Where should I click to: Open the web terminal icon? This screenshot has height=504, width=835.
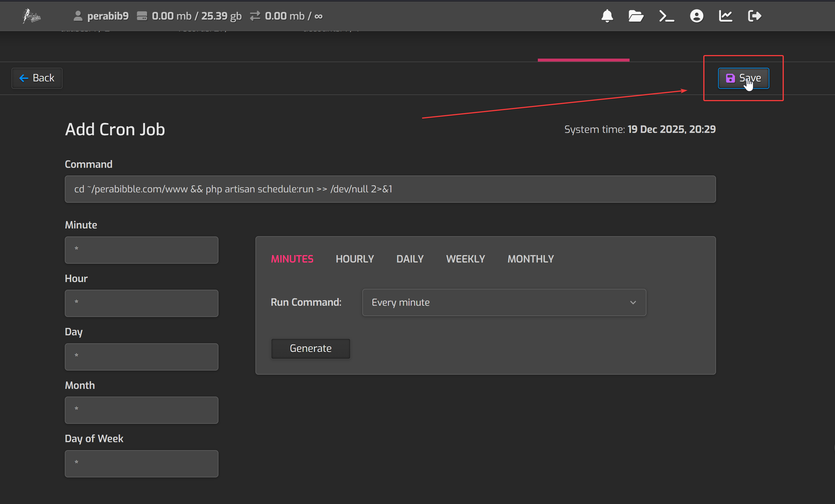pos(666,16)
